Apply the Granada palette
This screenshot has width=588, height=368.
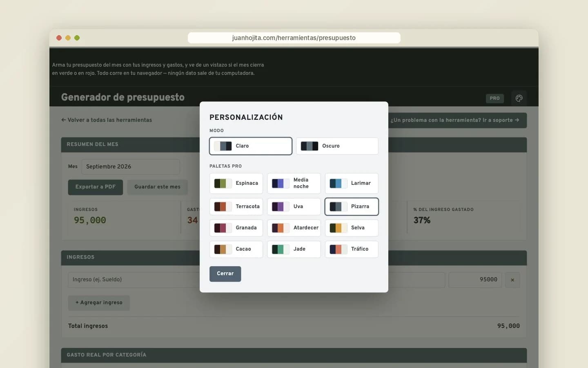pos(236,228)
